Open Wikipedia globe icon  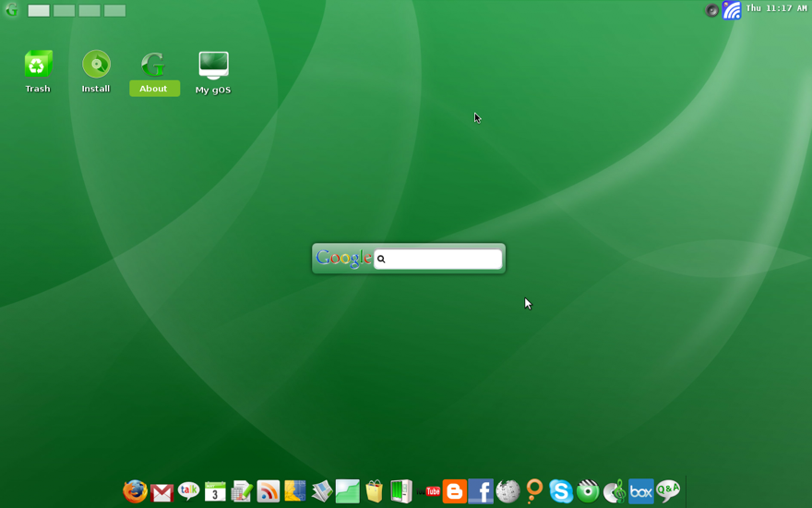(507, 490)
